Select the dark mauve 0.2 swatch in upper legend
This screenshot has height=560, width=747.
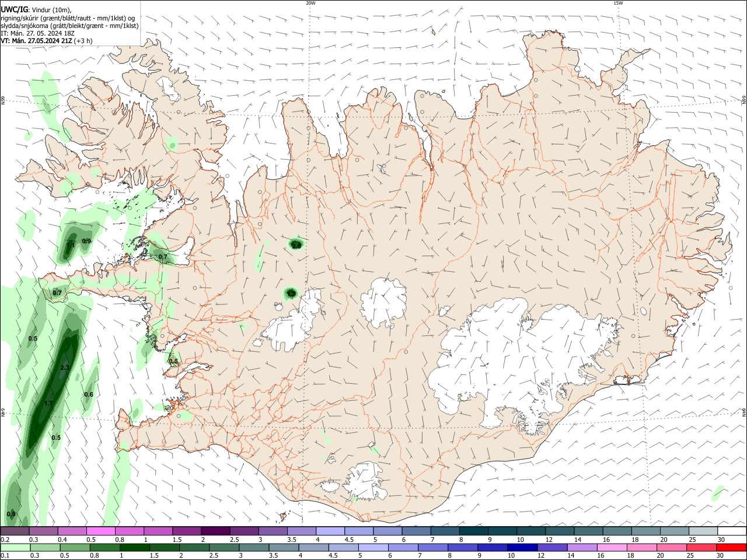coord(15,531)
